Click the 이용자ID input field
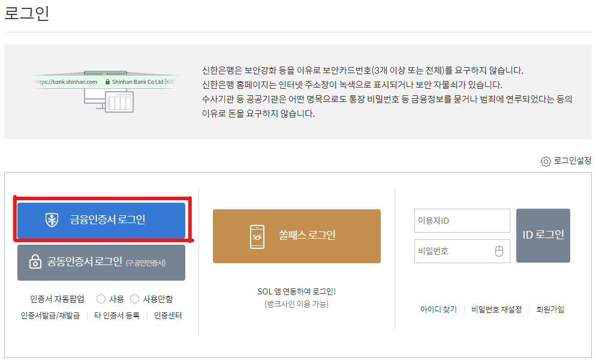The image size is (596, 364). tap(462, 220)
